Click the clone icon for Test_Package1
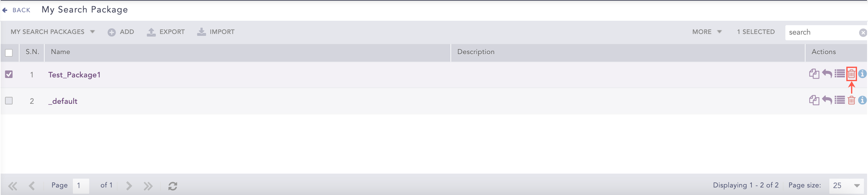This screenshot has width=868, height=195. pyautogui.click(x=814, y=74)
